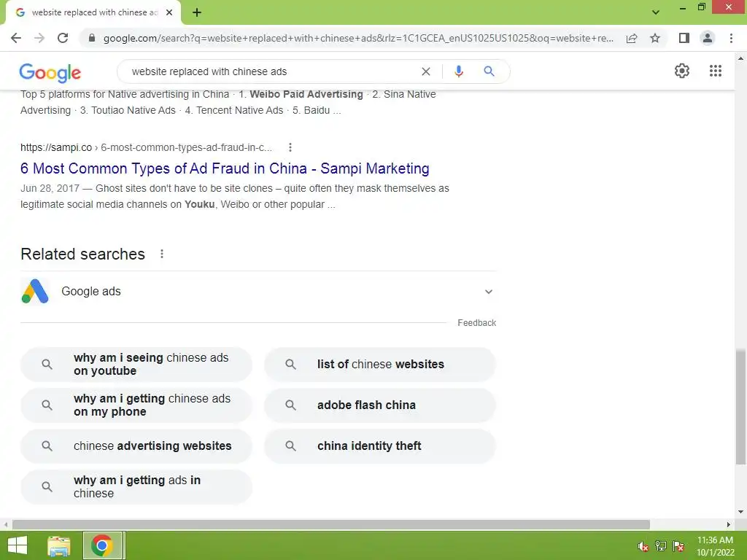Click the Feedback link
The width and height of the screenshot is (747, 560).
(477, 323)
